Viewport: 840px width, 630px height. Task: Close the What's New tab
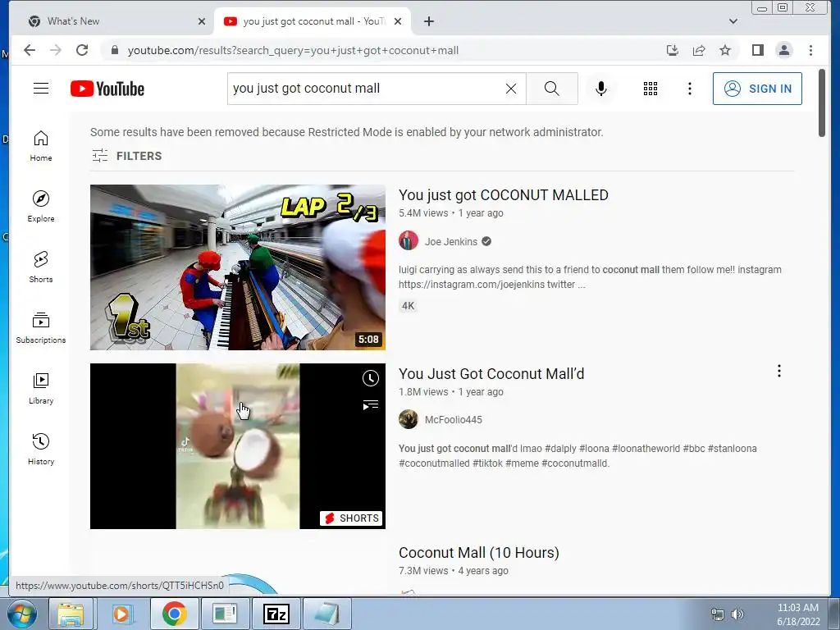202,21
